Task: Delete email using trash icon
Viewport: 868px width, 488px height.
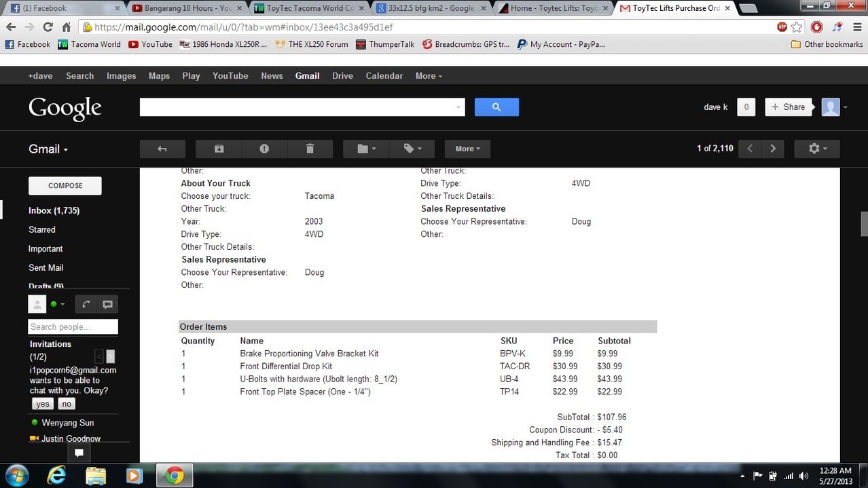Action: [310, 149]
